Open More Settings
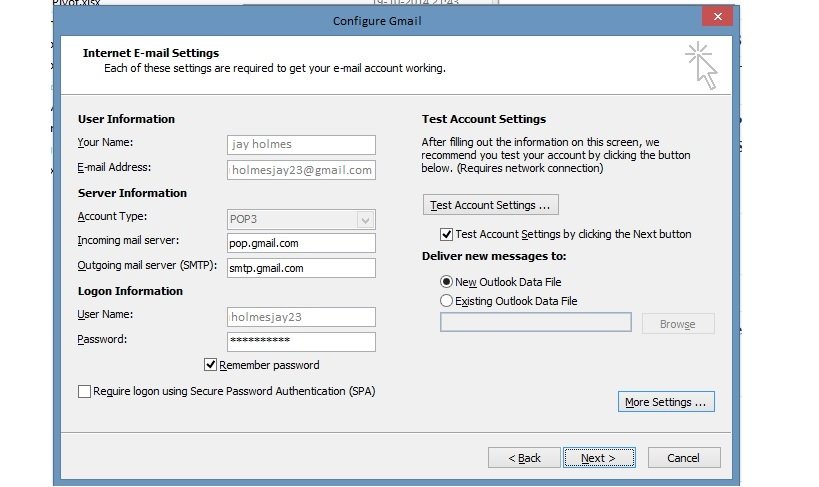This screenshot has width=819, height=487. coord(666,402)
